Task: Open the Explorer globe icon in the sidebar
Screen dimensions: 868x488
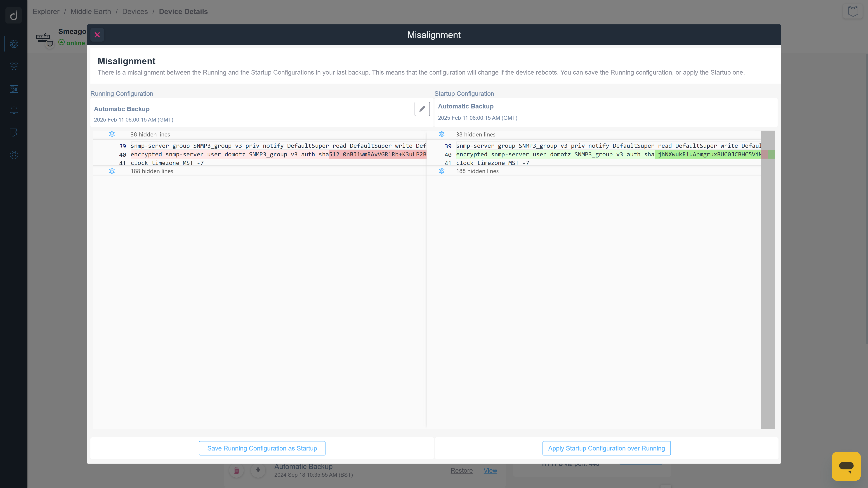Action: pos(14,44)
